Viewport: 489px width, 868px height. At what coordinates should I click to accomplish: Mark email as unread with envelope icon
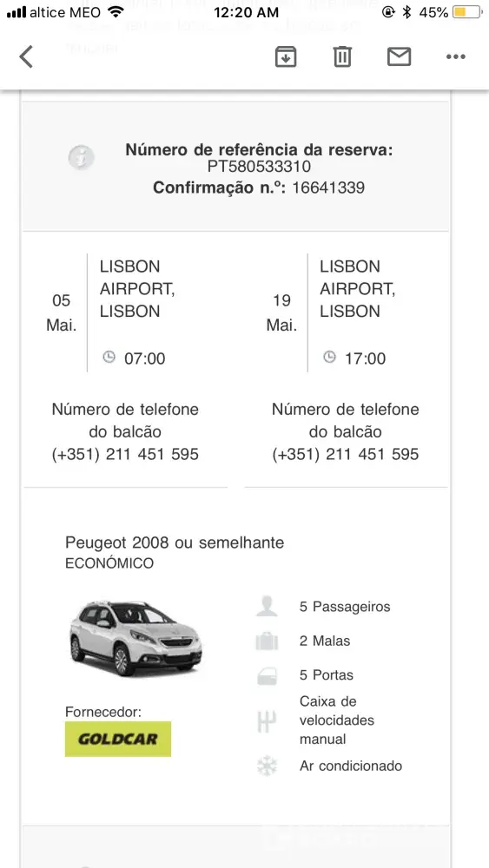399,56
